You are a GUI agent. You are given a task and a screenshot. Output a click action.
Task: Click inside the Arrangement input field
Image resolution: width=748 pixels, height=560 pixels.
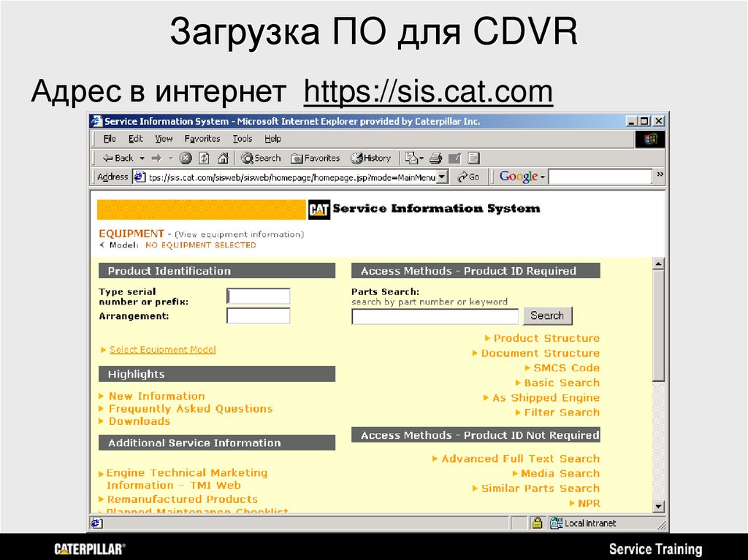pos(258,315)
